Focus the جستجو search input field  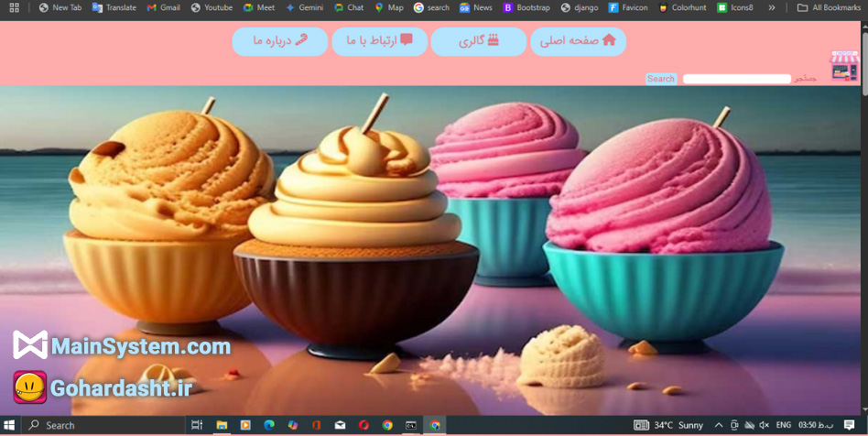coord(737,79)
